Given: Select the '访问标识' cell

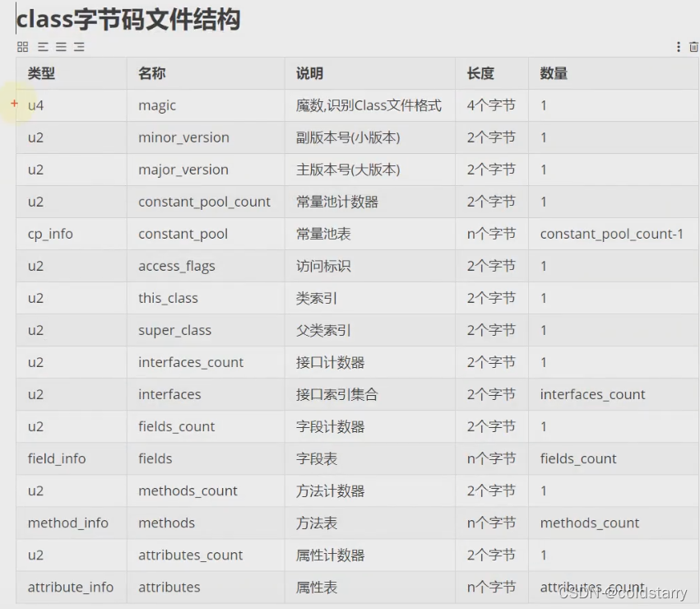Looking at the screenshot, I should point(323,267).
